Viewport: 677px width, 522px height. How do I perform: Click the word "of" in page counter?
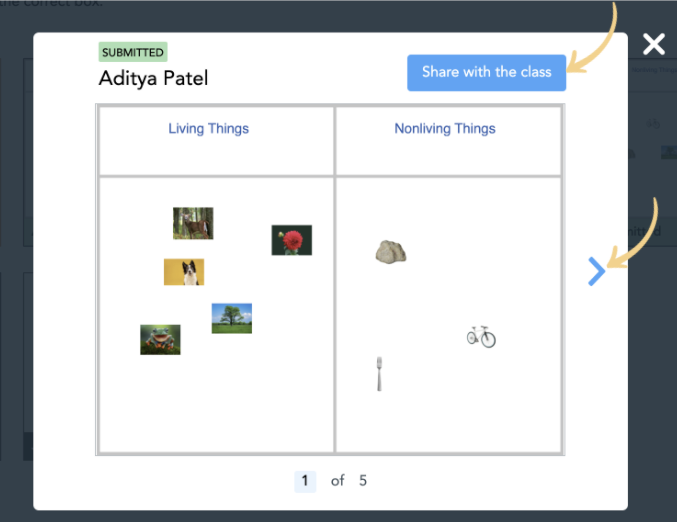tap(338, 481)
